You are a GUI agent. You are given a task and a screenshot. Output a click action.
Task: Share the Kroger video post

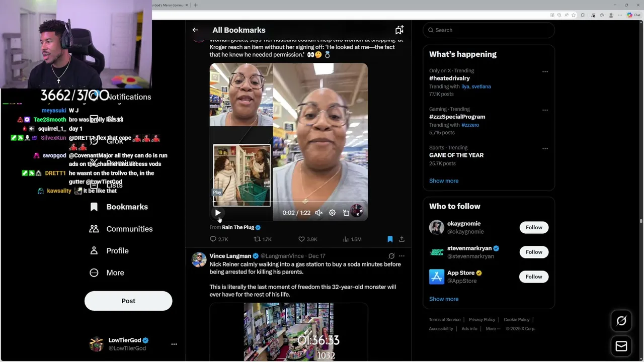click(x=401, y=239)
